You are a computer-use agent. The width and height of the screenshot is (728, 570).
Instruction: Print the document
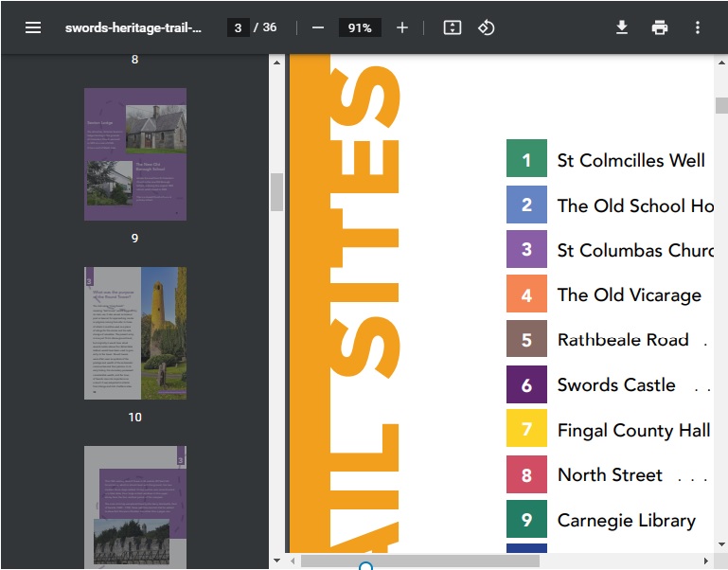pyautogui.click(x=660, y=27)
